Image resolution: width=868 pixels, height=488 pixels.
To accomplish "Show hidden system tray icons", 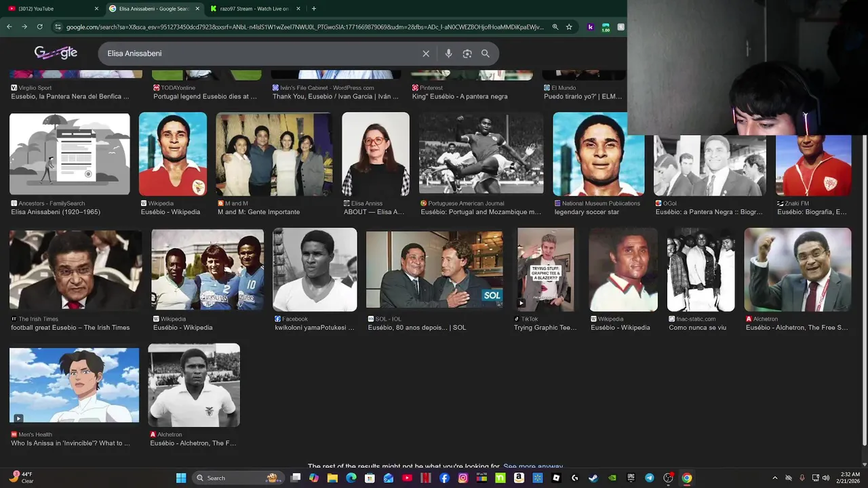I will pos(775,478).
